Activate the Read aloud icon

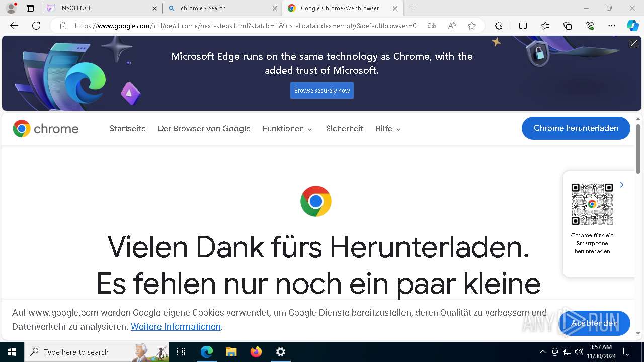click(x=452, y=26)
